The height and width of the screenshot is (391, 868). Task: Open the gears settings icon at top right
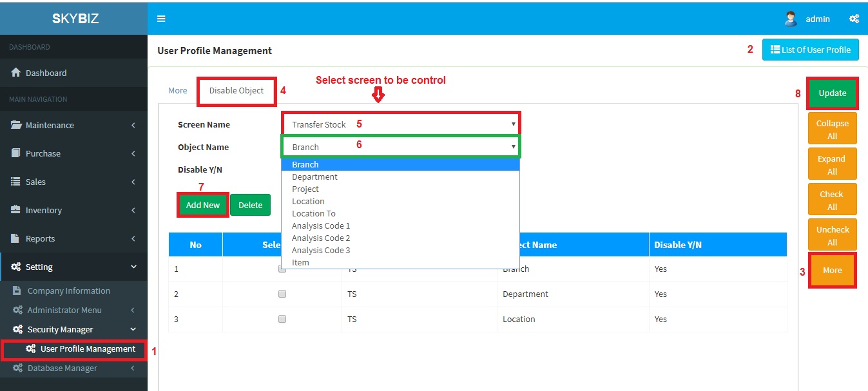click(854, 19)
